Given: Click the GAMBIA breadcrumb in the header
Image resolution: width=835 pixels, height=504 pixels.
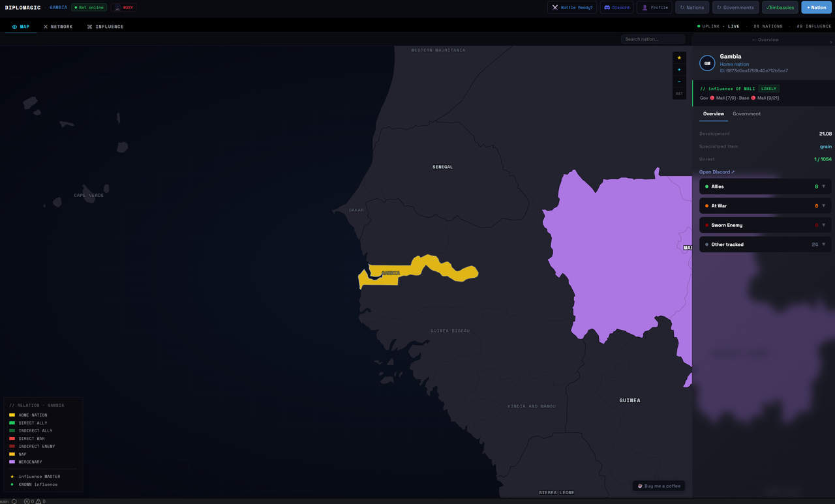Looking at the screenshot, I should pos(58,8).
